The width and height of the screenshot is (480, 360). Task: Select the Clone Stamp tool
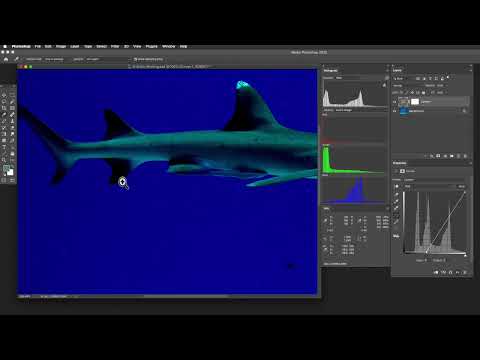pos(12,121)
